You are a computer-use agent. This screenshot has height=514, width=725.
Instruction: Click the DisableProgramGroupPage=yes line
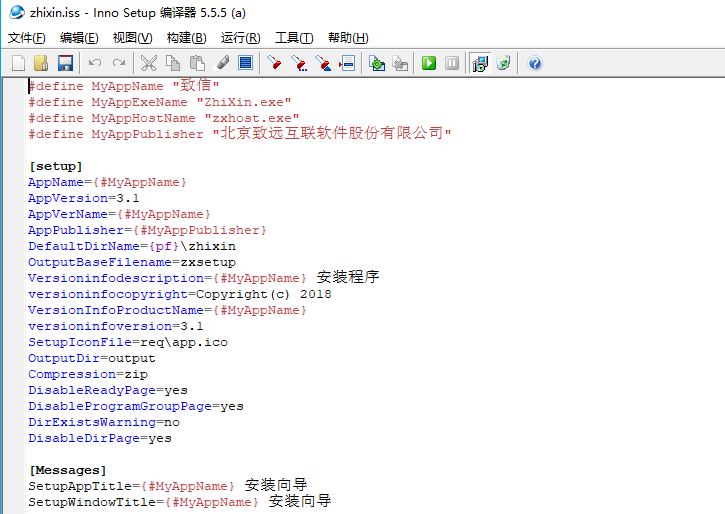[135, 406]
